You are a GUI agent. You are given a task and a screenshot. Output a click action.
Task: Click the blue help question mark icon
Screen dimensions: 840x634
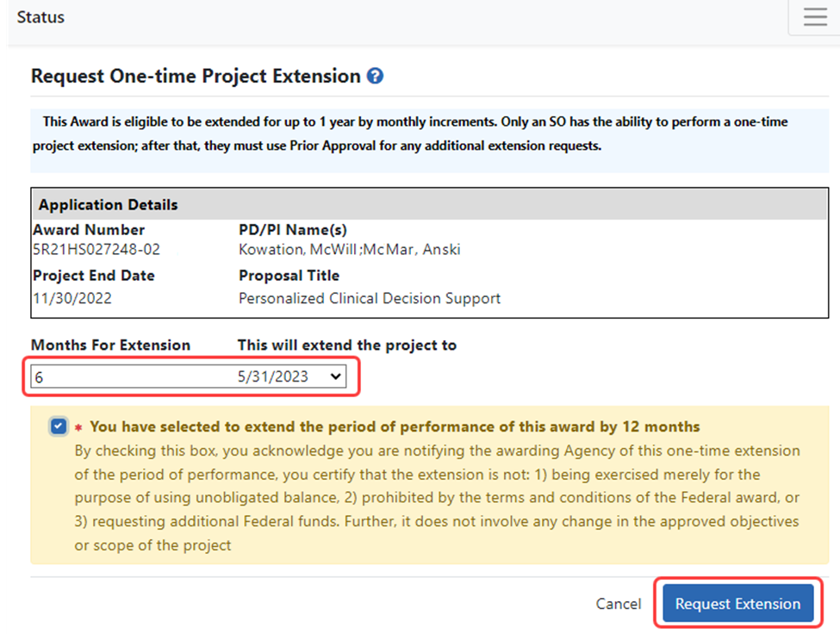375,76
